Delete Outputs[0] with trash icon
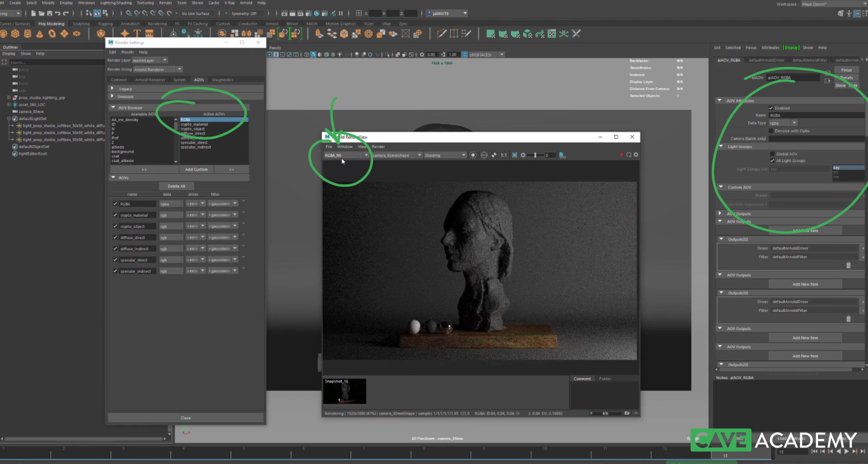The height and width of the screenshot is (464, 868). point(848,265)
